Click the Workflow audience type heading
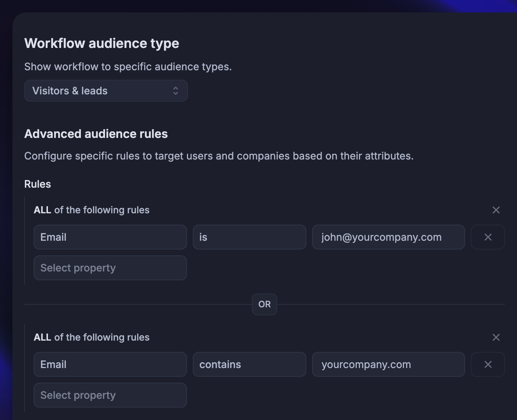The height and width of the screenshot is (420, 517). 102,43
